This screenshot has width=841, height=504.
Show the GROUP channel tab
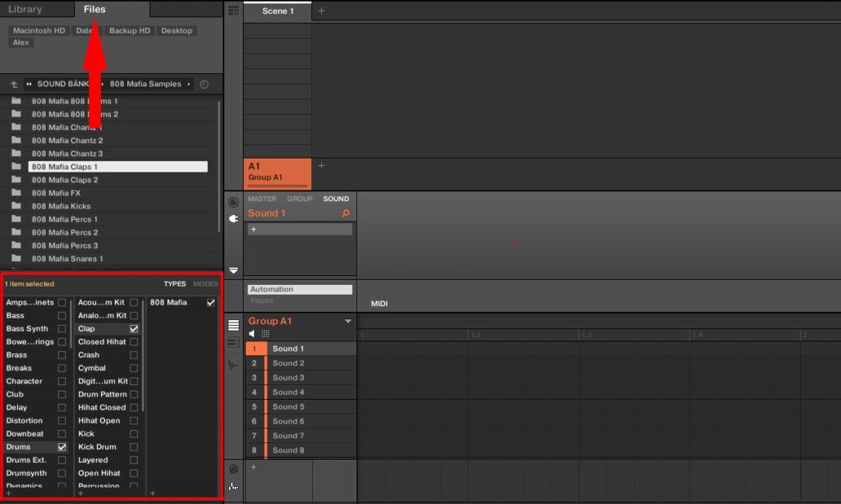pyautogui.click(x=299, y=199)
